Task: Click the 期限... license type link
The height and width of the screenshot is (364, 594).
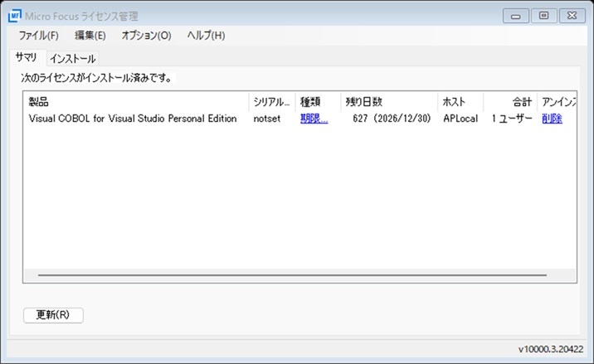Action: pos(314,119)
